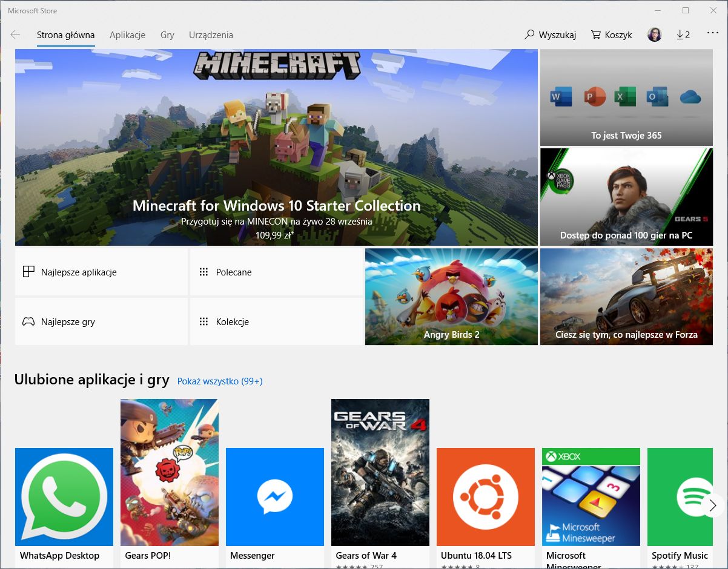The image size is (728, 569).
Task: Go back with the arrow icon
Action: click(15, 35)
